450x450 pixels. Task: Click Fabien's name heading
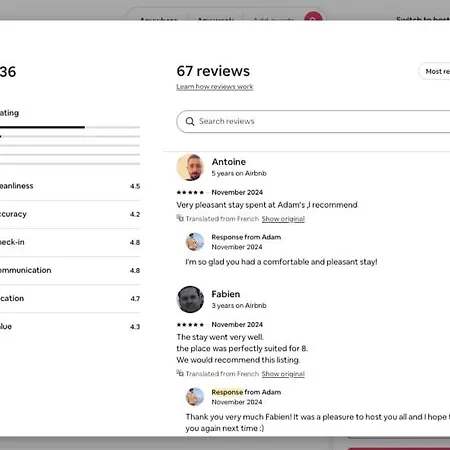[x=226, y=294]
